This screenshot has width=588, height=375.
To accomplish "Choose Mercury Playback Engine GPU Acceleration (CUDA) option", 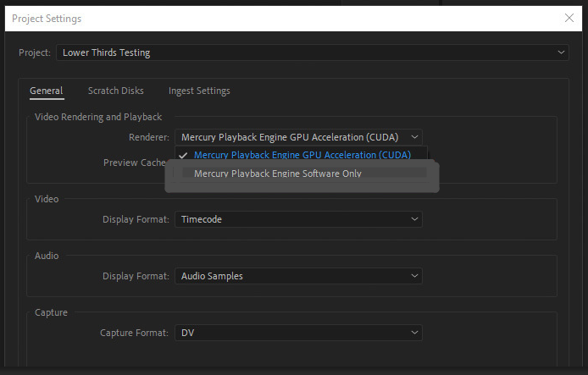I will pyautogui.click(x=302, y=155).
